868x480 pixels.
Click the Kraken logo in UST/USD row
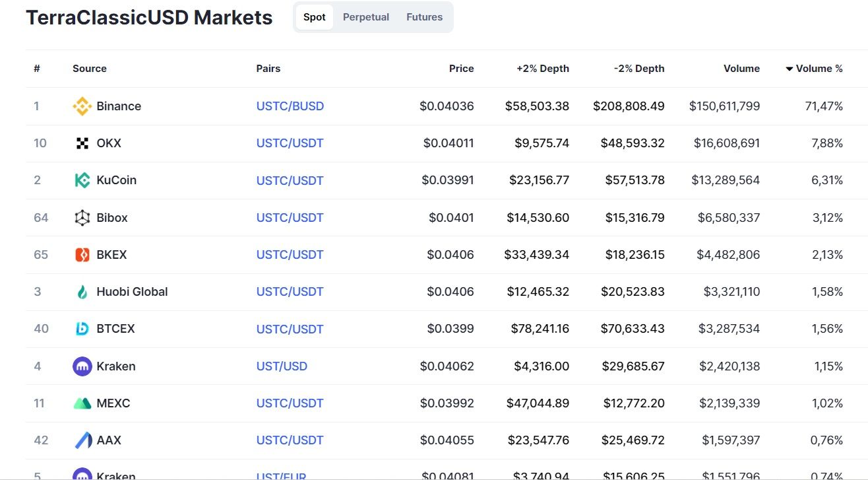(x=82, y=366)
